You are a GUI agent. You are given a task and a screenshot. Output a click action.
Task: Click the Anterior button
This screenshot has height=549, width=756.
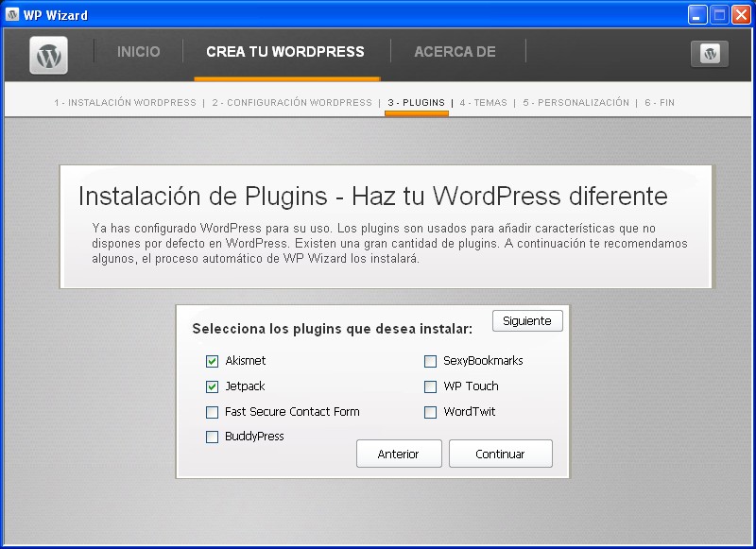(399, 454)
